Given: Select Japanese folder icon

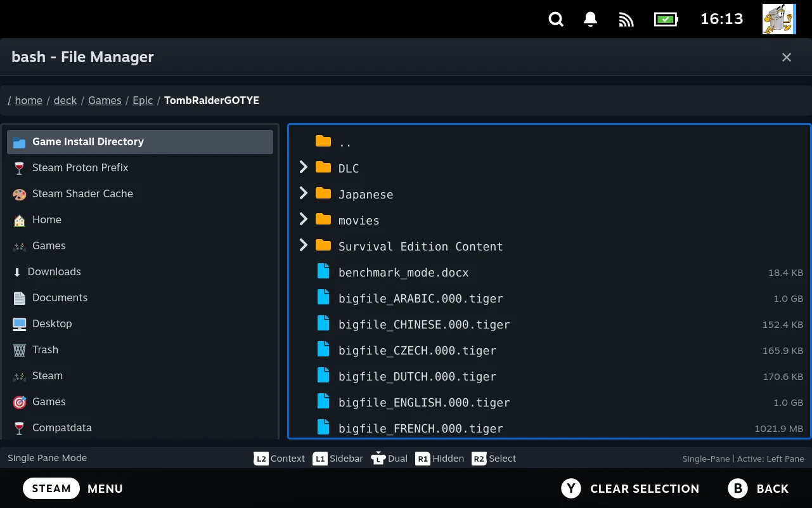Looking at the screenshot, I should (323, 193).
